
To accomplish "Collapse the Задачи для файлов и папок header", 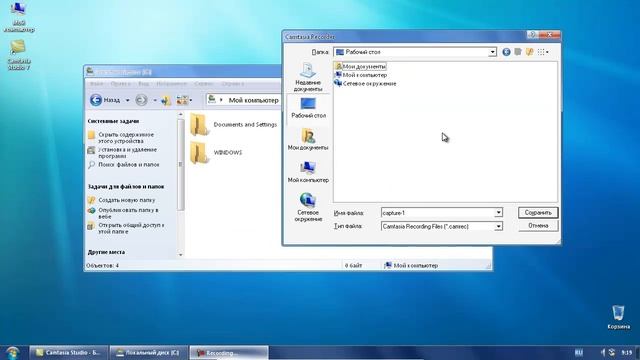I will (126, 187).
